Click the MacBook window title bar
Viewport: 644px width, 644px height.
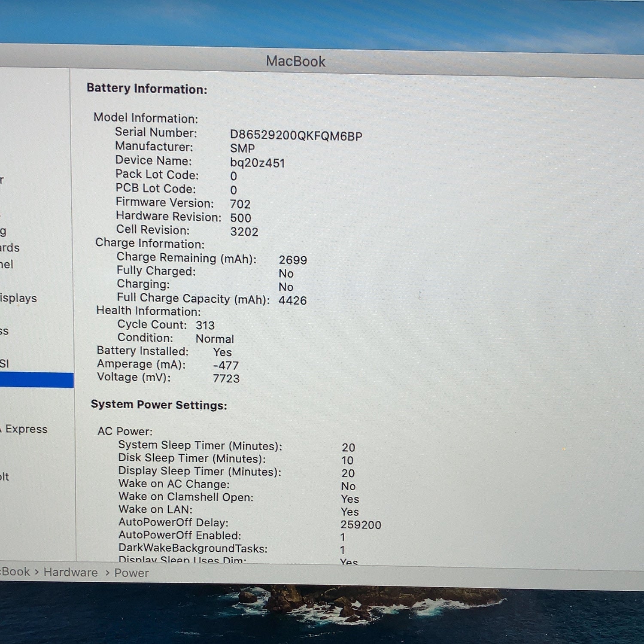click(322, 61)
